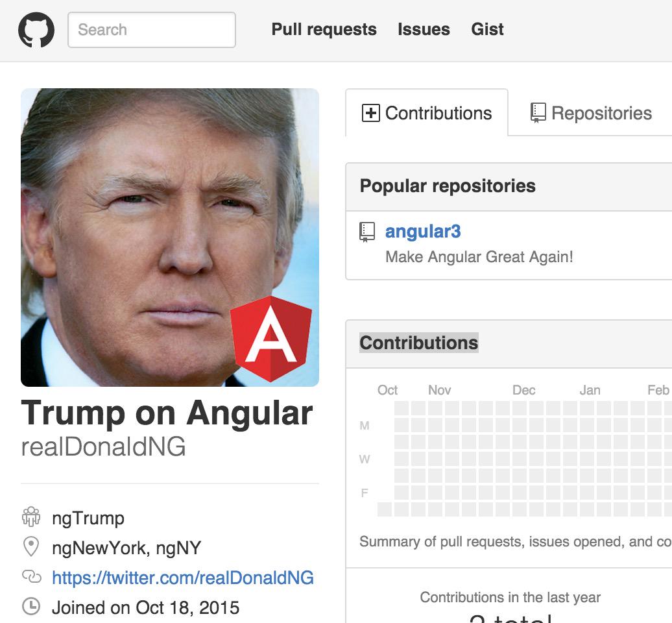Viewport: 672px width, 623px height.
Task: Click the Feb month label on calendar
Action: 658,390
